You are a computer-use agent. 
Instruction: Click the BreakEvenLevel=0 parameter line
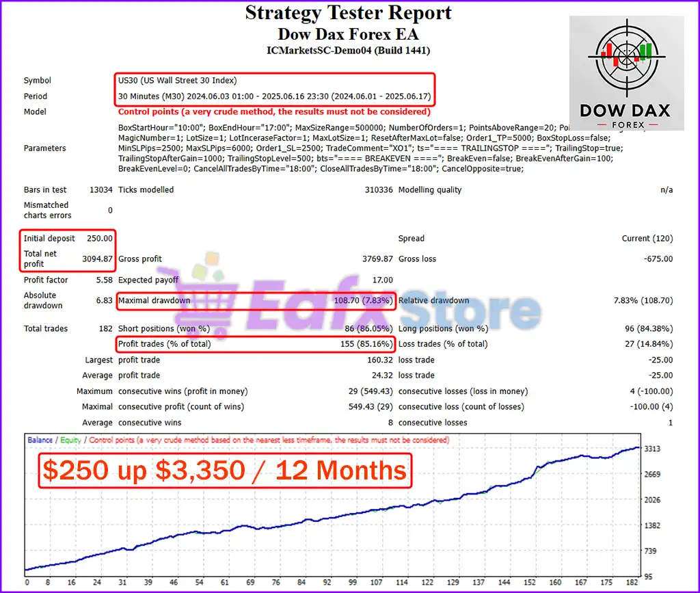coord(321,169)
